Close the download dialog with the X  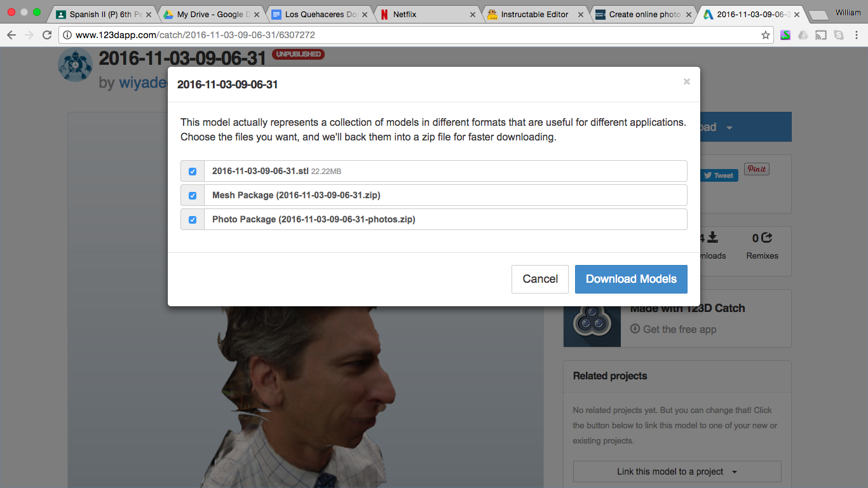686,81
